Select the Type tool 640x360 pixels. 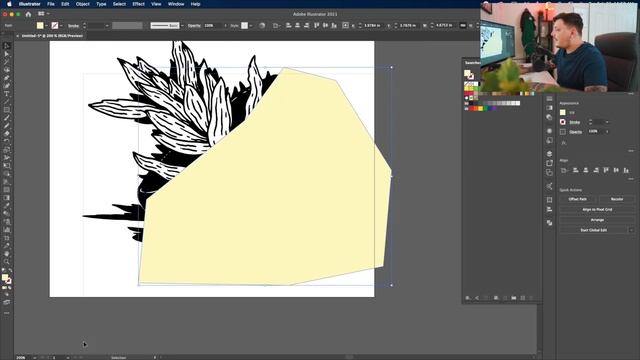[x=7, y=94]
